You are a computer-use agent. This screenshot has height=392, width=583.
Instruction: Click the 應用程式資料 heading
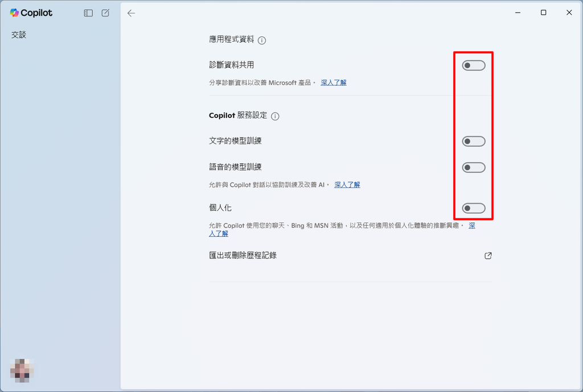pyautogui.click(x=231, y=39)
